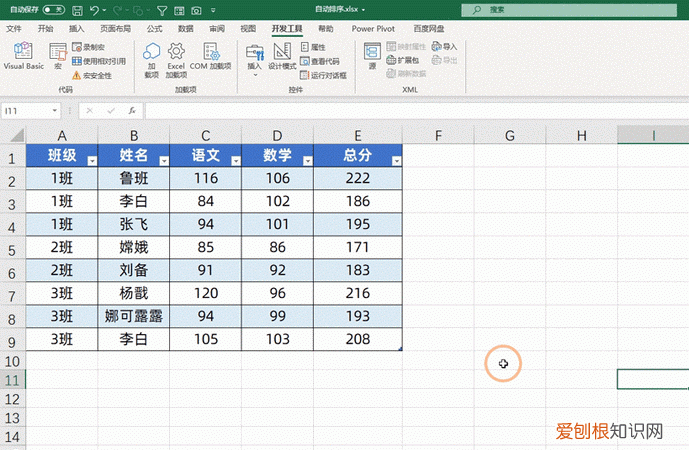Open the 总分 column filter dropdown
This screenshot has height=450, width=689.
click(x=396, y=161)
